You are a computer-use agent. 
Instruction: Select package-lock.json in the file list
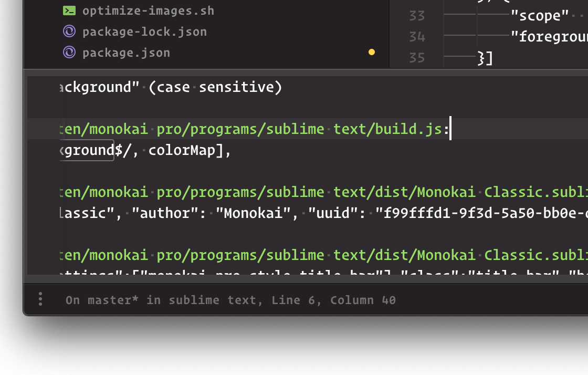point(144,32)
